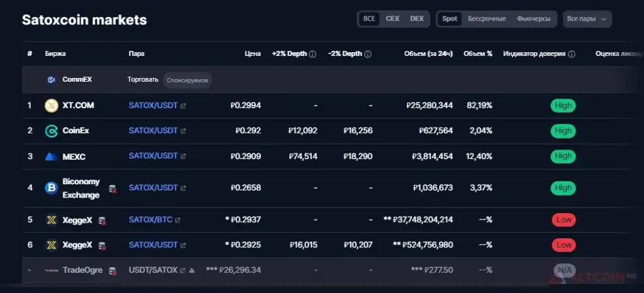The image size is (644, 293).
Task: Select the DEX filter toggle
Action: click(417, 19)
